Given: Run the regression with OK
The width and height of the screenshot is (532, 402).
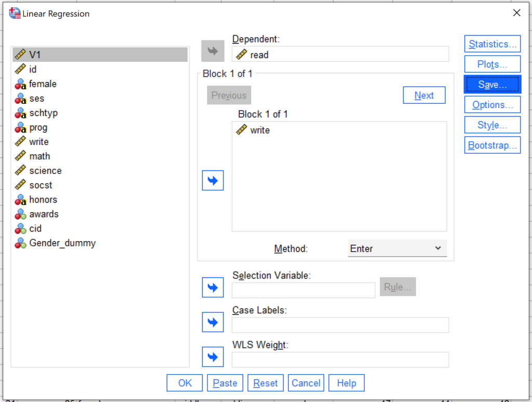Looking at the screenshot, I should 184,383.
